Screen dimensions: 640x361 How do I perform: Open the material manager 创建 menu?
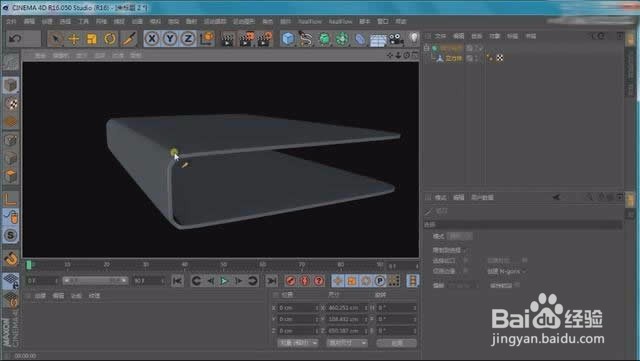click(40, 296)
